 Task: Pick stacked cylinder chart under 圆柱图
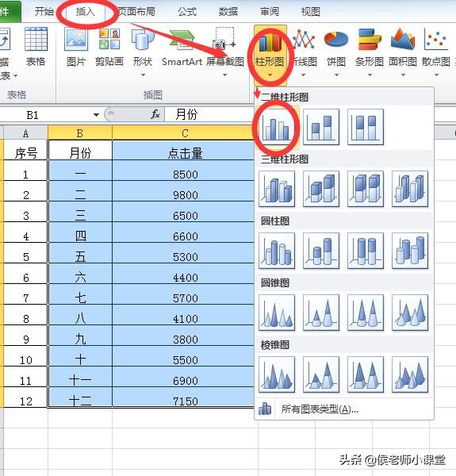tap(321, 251)
